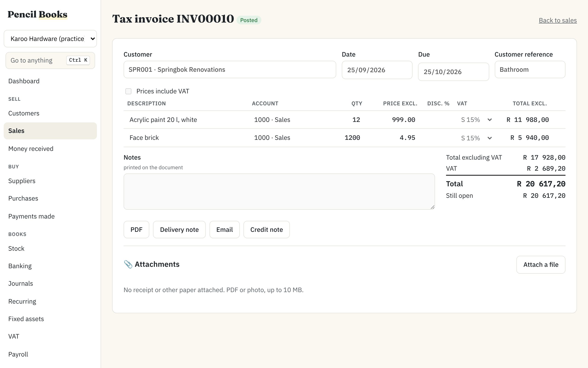This screenshot has width=588, height=368.
Task: Click the Email button
Action: tap(224, 230)
